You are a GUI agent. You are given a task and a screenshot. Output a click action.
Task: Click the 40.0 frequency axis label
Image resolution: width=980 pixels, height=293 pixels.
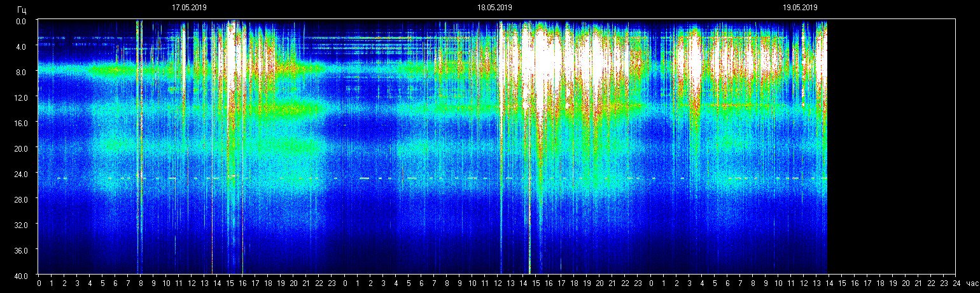tap(20, 275)
